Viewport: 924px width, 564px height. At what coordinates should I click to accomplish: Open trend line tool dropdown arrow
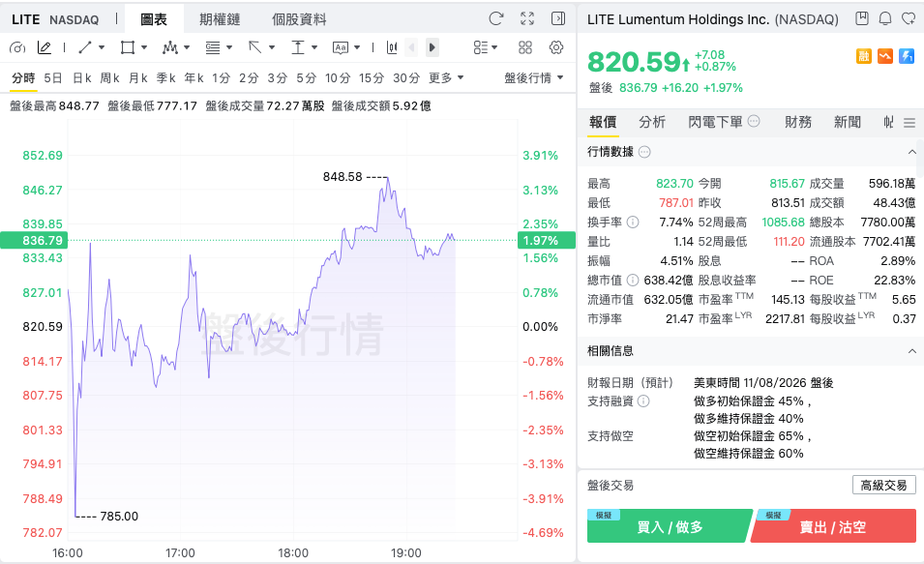[x=102, y=47]
